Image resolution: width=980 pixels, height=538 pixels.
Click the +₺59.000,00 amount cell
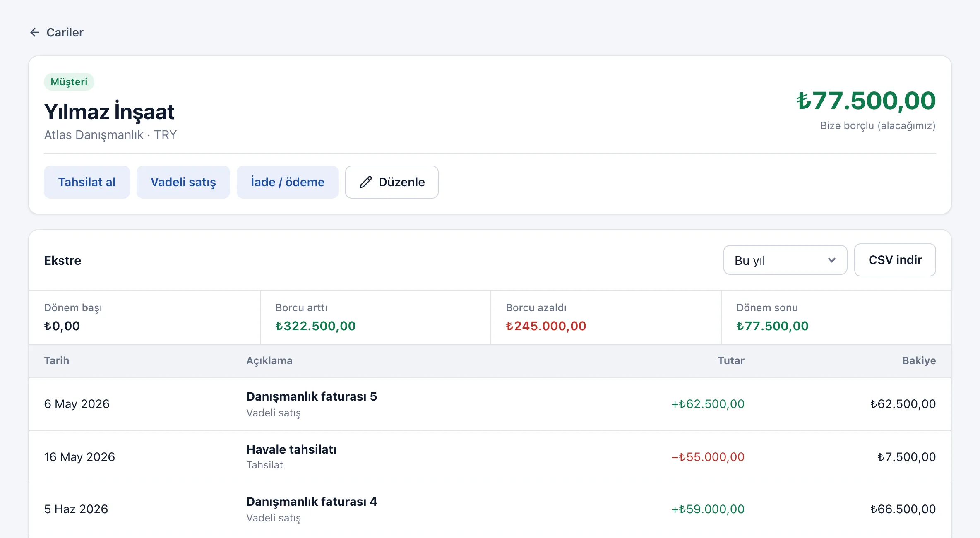click(x=708, y=509)
